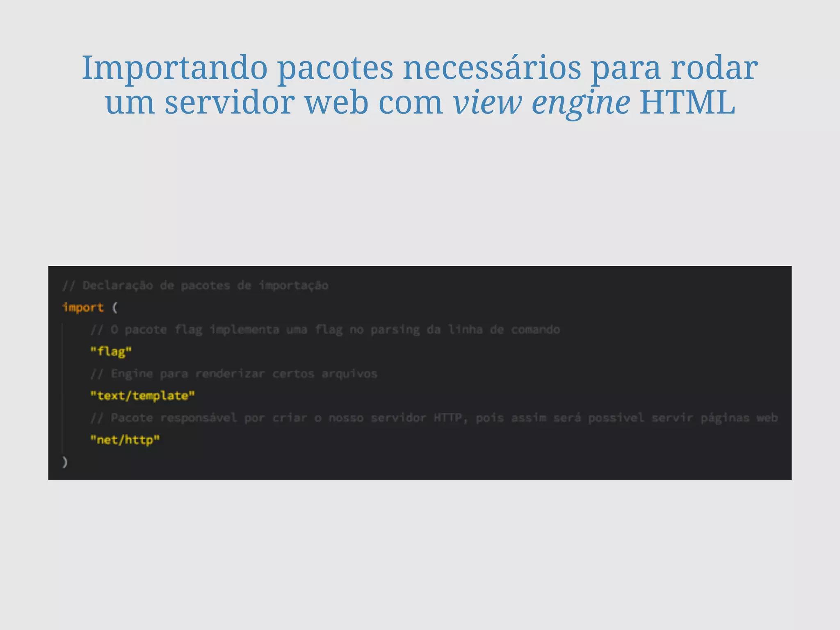840x630 pixels.
Task: Click the comment '// Declaração de pacotes de importação'
Action: [195, 285]
